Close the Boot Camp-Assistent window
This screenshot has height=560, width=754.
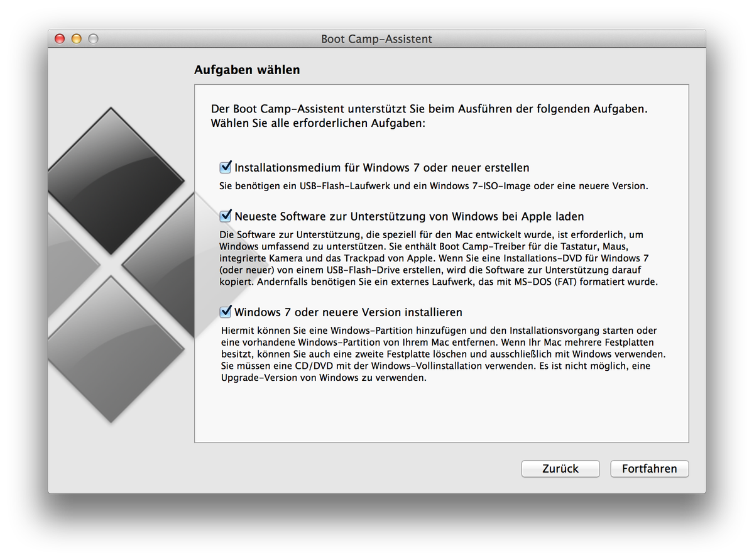coord(60,39)
